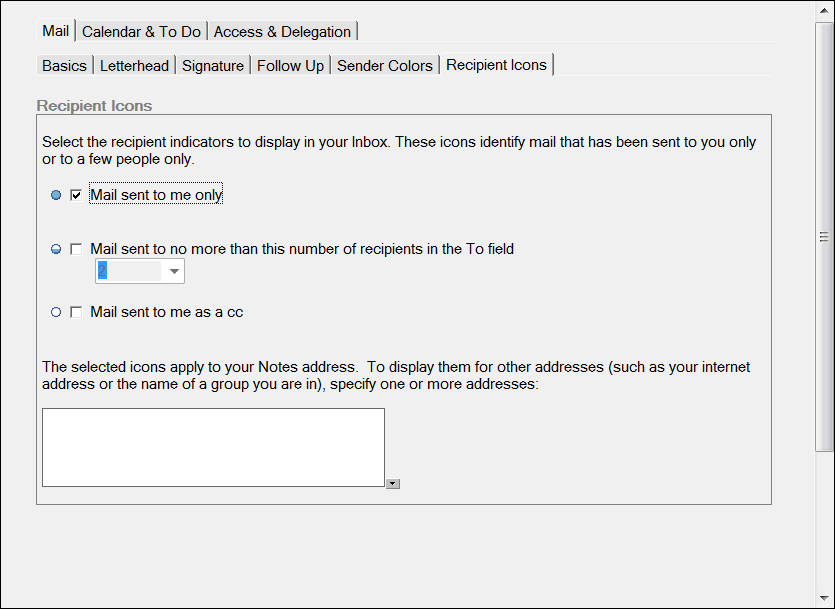Open the Access & Delegation tab
835x609 pixels.
point(282,32)
